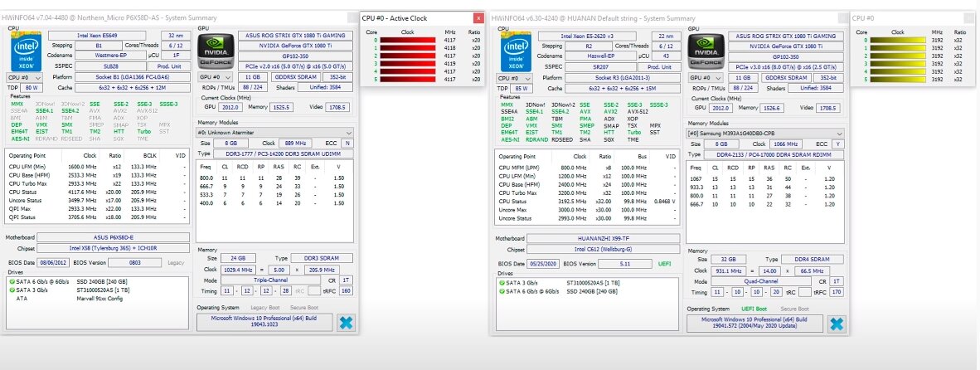Click the ASUS P6X58D-E motherboard field

(x=113, y=237)
